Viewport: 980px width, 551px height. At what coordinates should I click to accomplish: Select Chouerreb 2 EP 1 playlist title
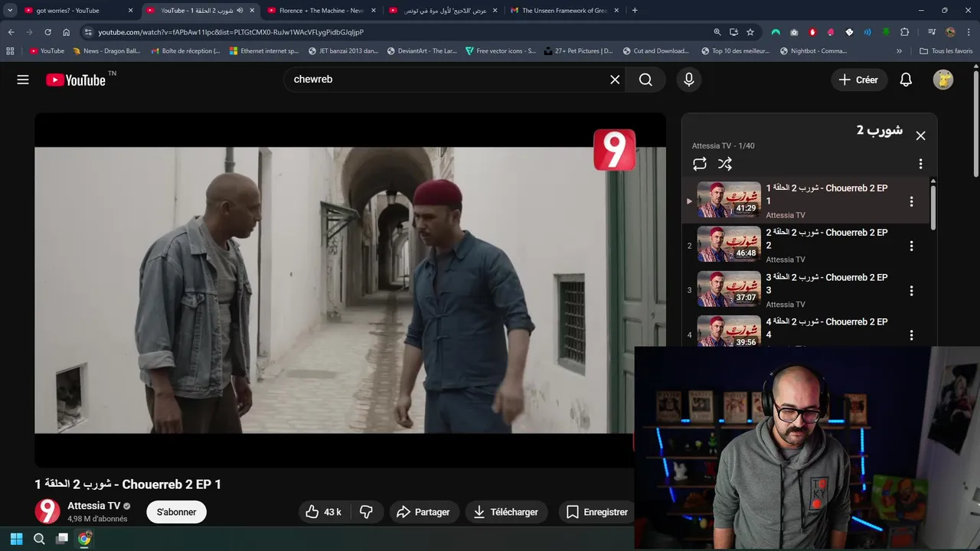tap(827, 194)
